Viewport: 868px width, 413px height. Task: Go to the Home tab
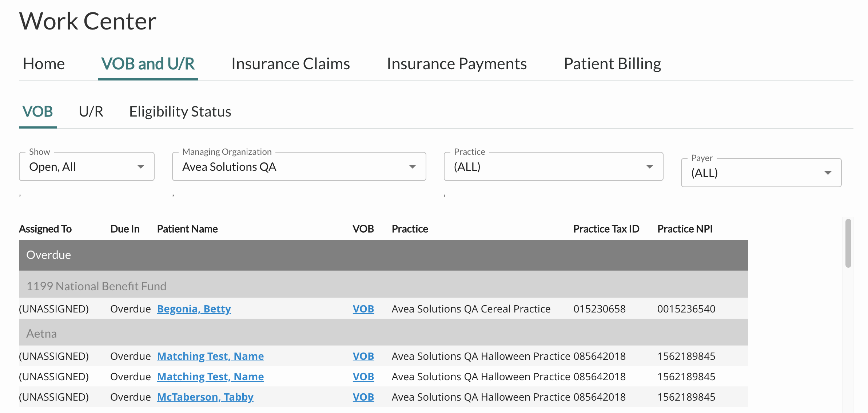44,63
